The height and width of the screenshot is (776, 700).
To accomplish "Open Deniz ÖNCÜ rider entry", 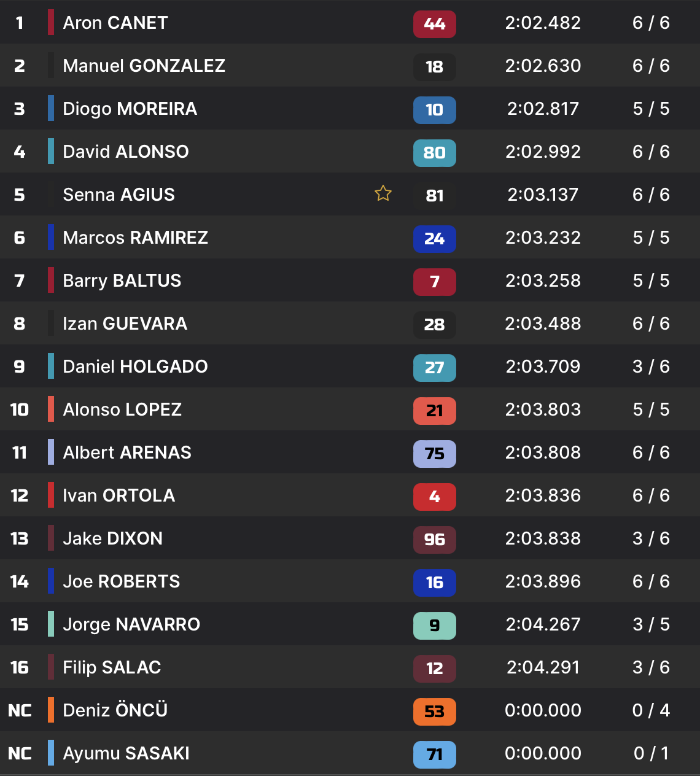I will pyautogui.click(x=115, y=710).
